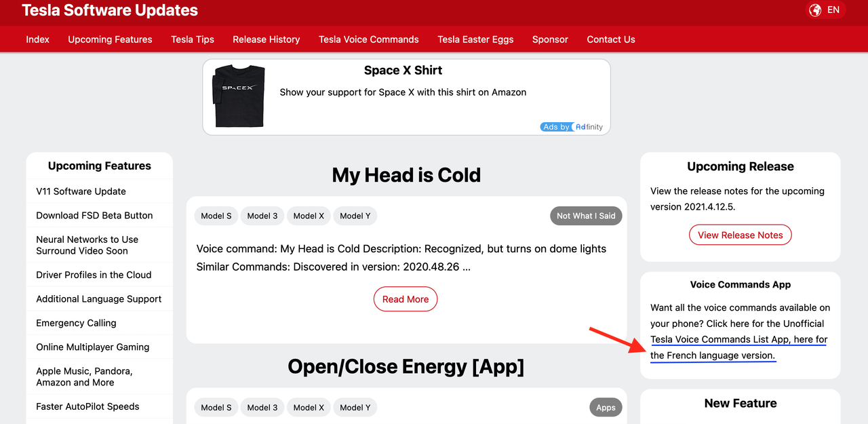Viewport: 868px width, 424px height.
Task: Click Model 3 tag under My Head is Cold
Action: click(x=262, y=216)
